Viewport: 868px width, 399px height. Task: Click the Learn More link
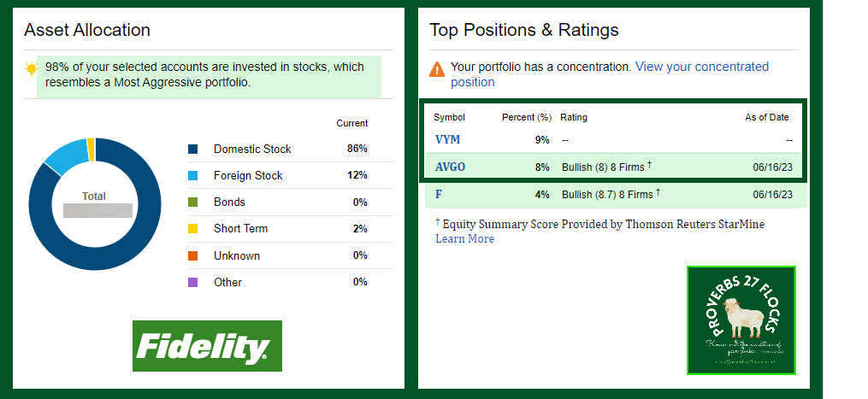point(464,239)
